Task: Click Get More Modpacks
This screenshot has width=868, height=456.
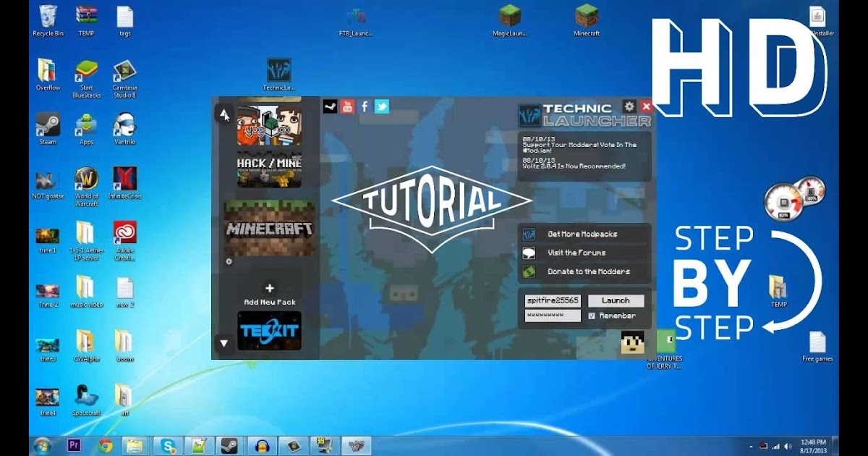Action: pyautogui.click(x=584, y=234)
